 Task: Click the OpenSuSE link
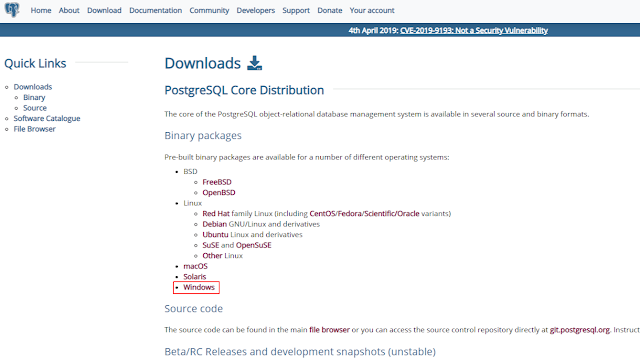tap(253, 245)
